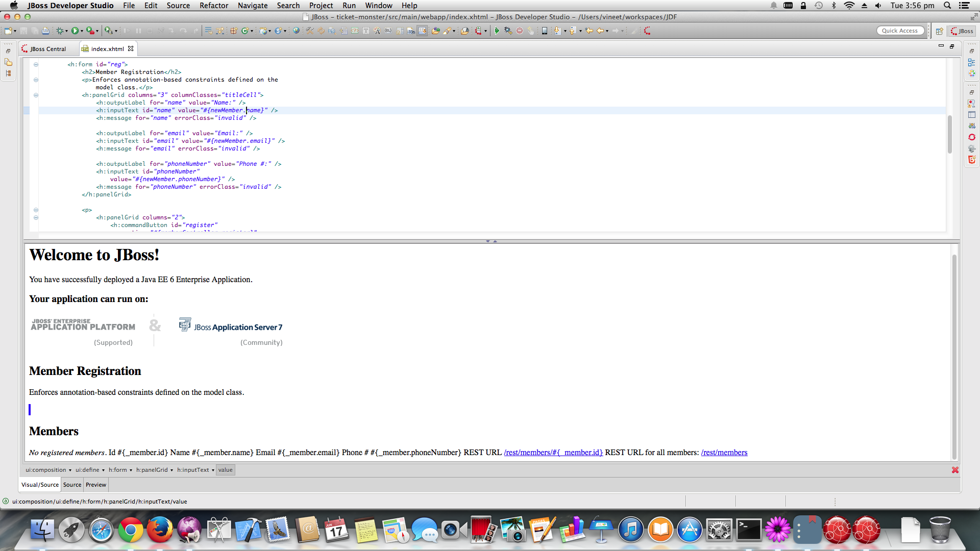
Task: Collapse the h:form code fold marker
Action: click(x=36, y=64)
